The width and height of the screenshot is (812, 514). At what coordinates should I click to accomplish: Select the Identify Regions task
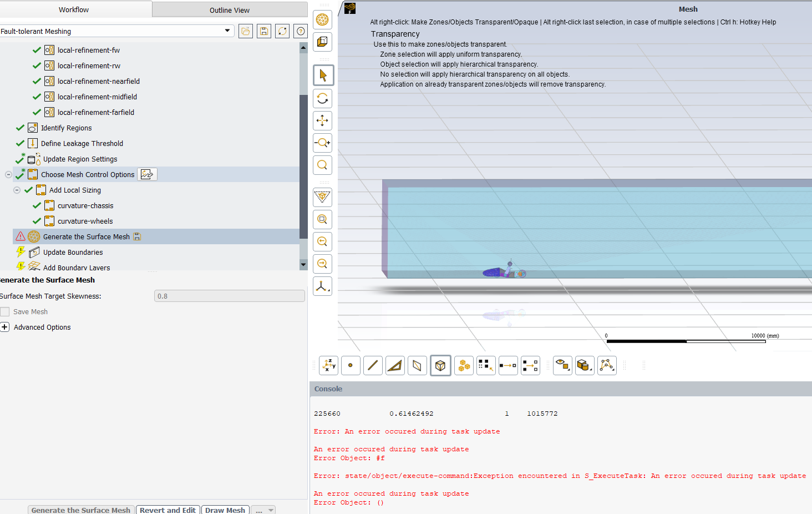[x=67, y=128]
